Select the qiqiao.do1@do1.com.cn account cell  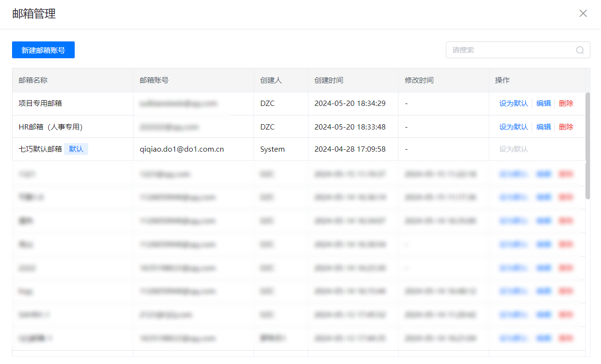pyautogui.click(x=182, y=149)
